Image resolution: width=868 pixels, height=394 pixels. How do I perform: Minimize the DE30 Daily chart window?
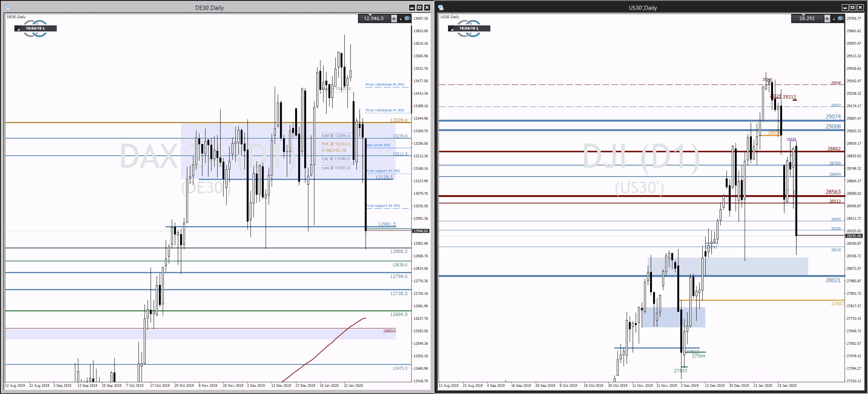412,7
